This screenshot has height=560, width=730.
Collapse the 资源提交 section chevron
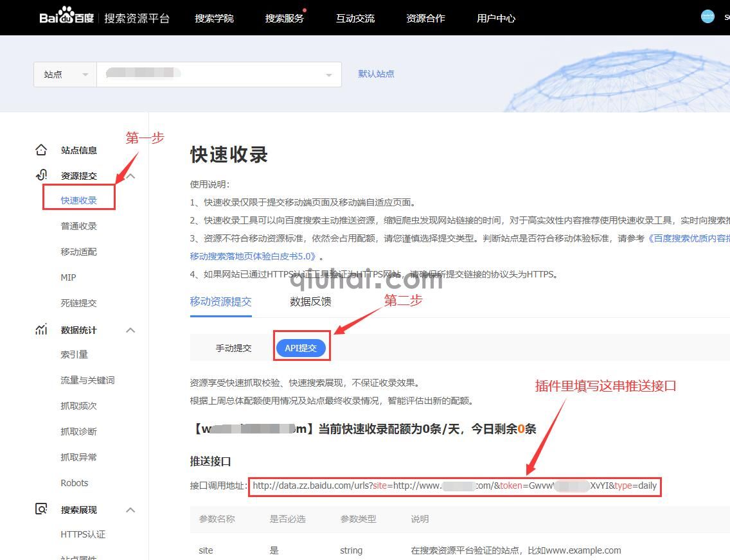[x=130, y=175]
